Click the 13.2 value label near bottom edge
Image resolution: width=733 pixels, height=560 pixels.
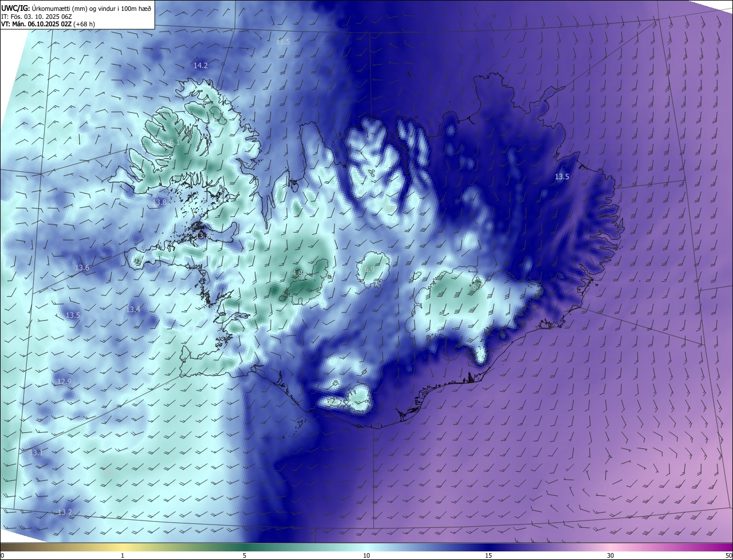click(65, 512)
